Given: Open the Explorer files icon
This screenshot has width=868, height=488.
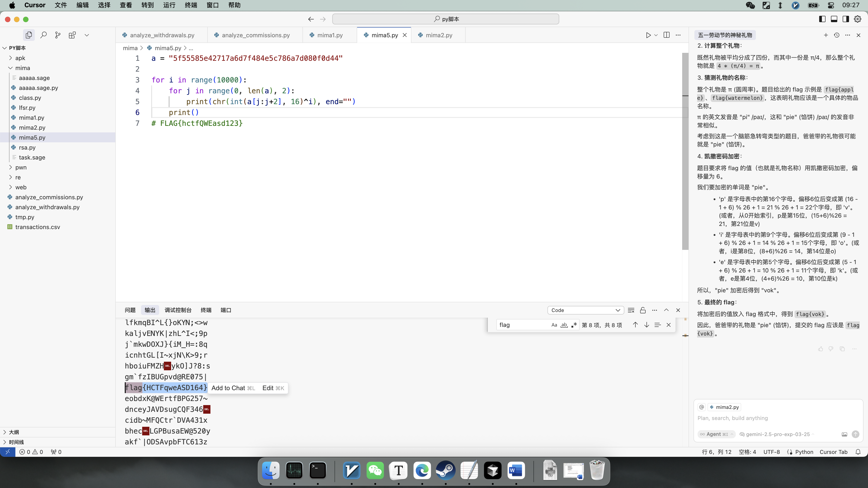Looking at the screenshot, I should (29, 35).
